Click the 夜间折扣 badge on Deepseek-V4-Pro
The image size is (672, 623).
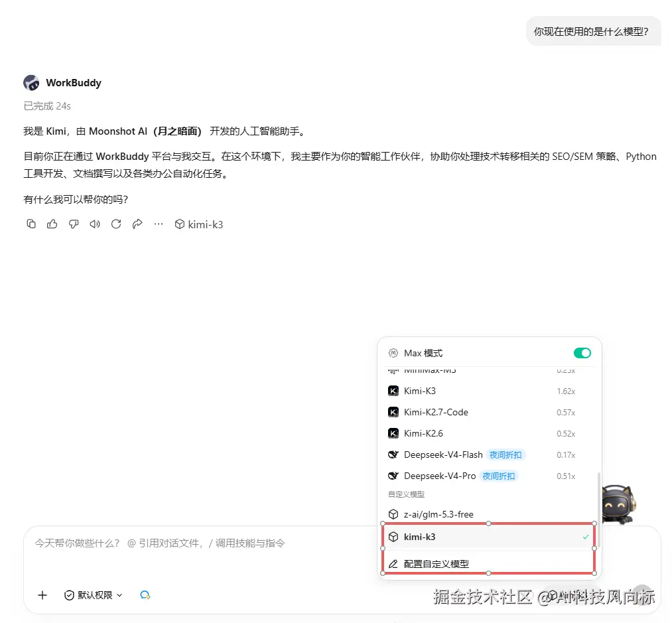click(x=499, y=476)
